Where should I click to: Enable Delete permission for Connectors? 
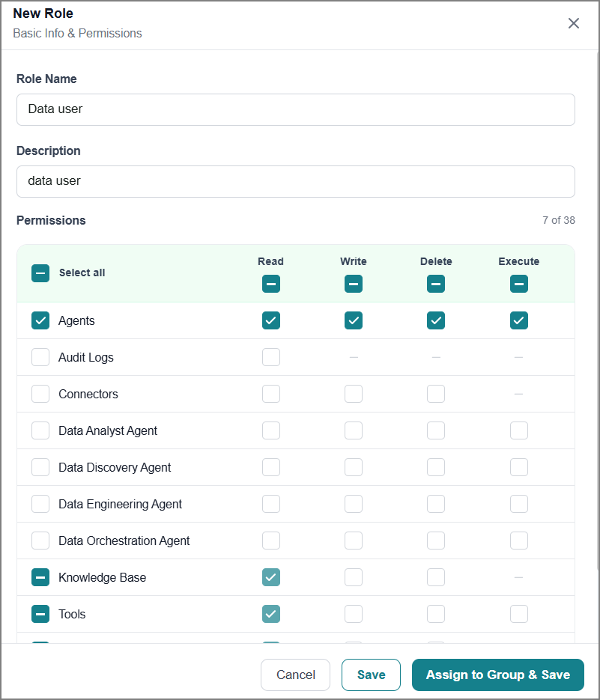point(436,394)
